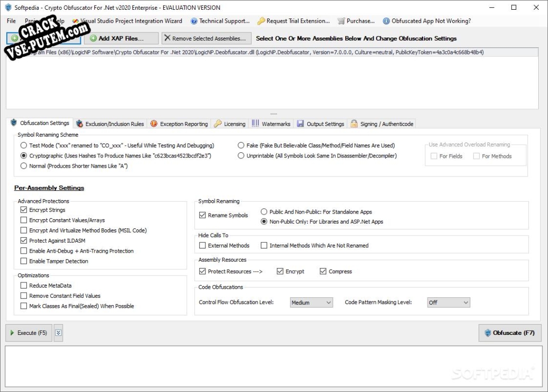Enable Hide Calls To External Methods
Screen dimensions: 548x392
202,245
